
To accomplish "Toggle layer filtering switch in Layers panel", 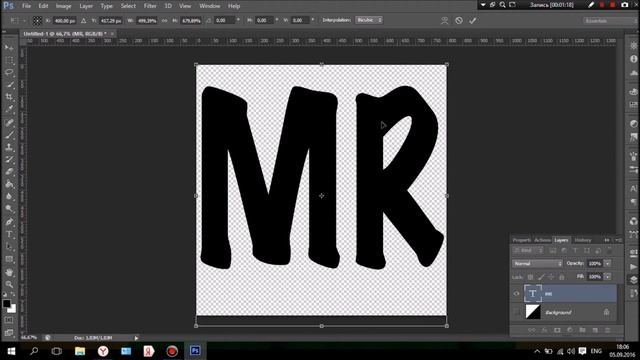I will [609, 250].
